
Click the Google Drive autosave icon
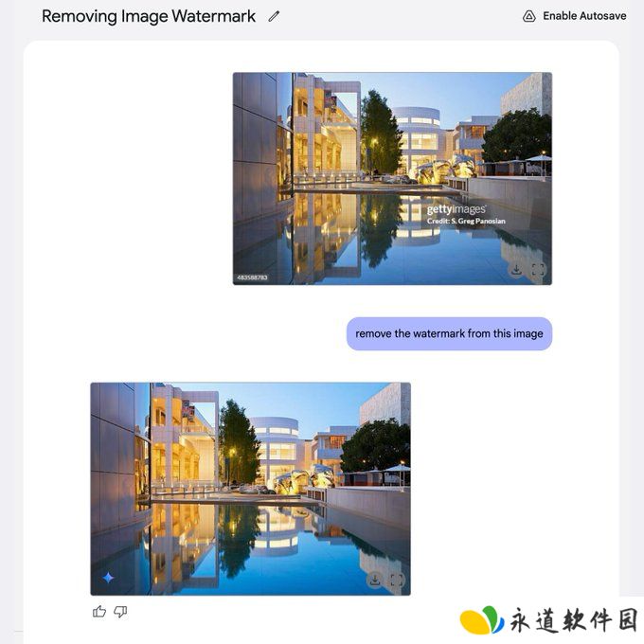(x=529, y=16)
